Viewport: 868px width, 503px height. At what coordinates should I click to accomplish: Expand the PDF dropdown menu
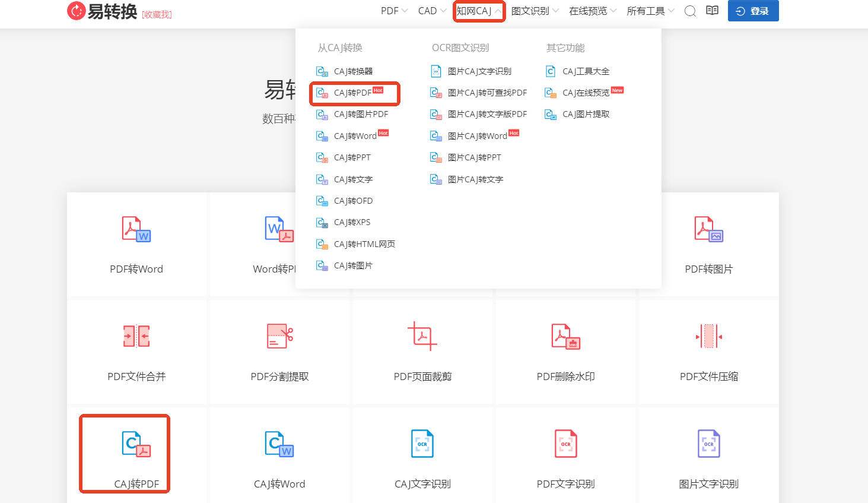[394, 11]
